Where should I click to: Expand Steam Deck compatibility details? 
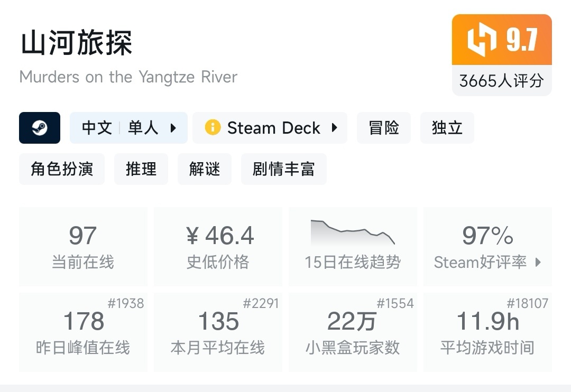[x=270, y=127]
